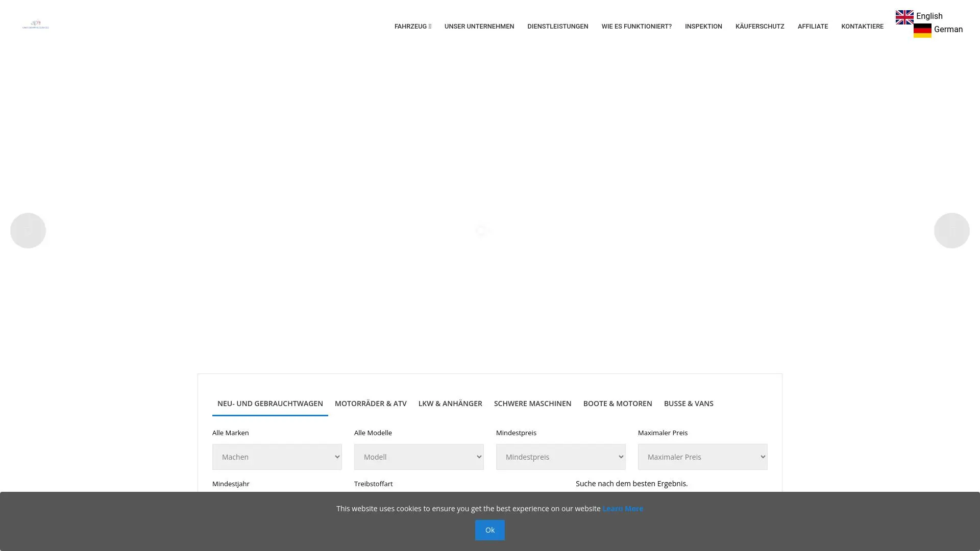This screenshot has height=551, width=980.
Task: Switch to Motorräder & ATV tab
Action: [371, 404]
